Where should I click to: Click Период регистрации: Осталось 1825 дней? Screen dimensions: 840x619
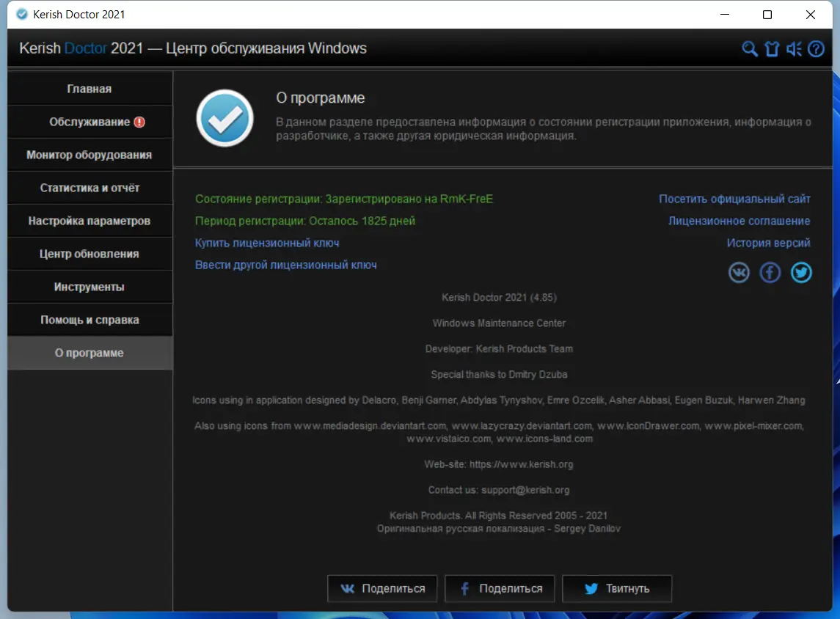coord(305,221)
